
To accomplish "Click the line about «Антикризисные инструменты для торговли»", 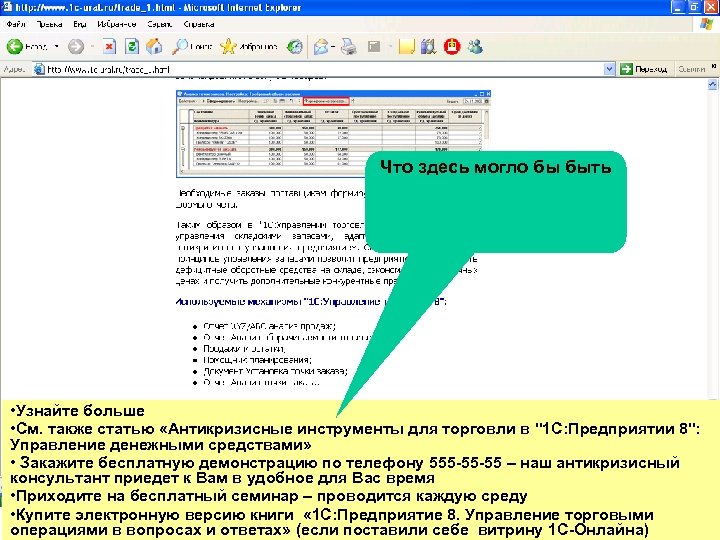I will coord(354,437).
